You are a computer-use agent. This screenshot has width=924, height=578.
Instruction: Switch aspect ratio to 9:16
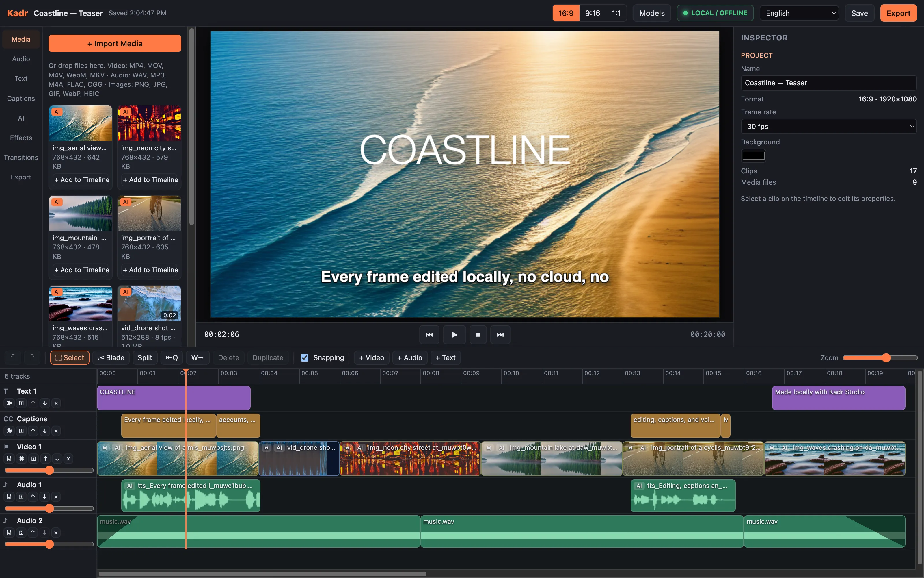(x=592, y=13)
